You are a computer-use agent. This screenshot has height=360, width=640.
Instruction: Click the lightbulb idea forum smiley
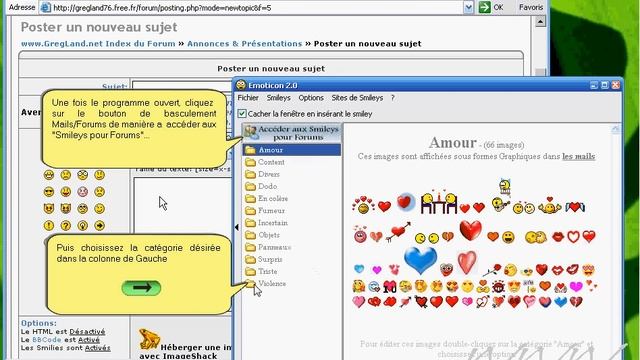(x=83, y=225)
